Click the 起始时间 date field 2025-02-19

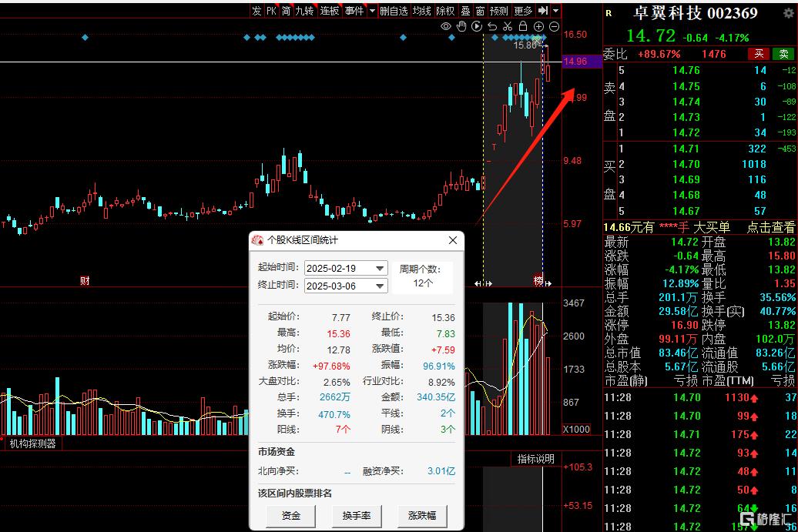[x=346, y=268]
